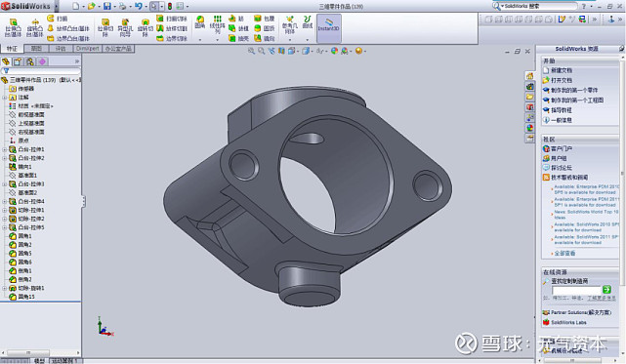Open the File Explorer task pane tab
The height and width of the screenshot is (364, 626).
[x=529, y=97]
